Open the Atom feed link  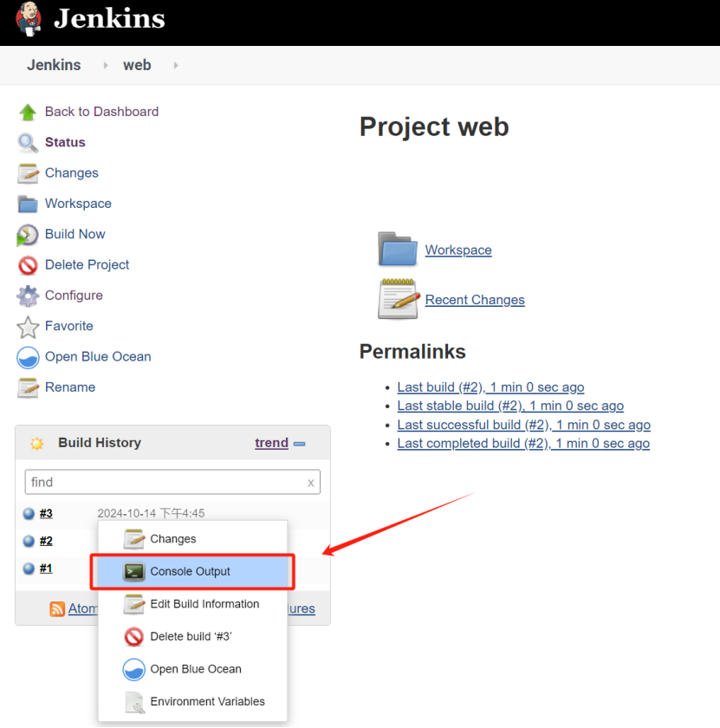[82, 608]
